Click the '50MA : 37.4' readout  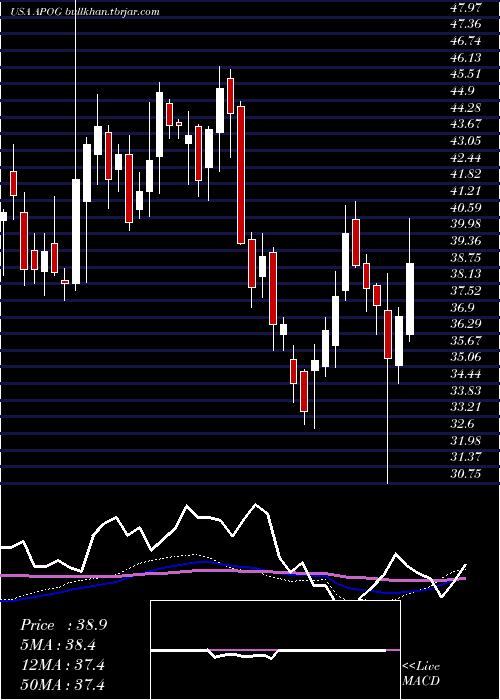coord(62,685)
